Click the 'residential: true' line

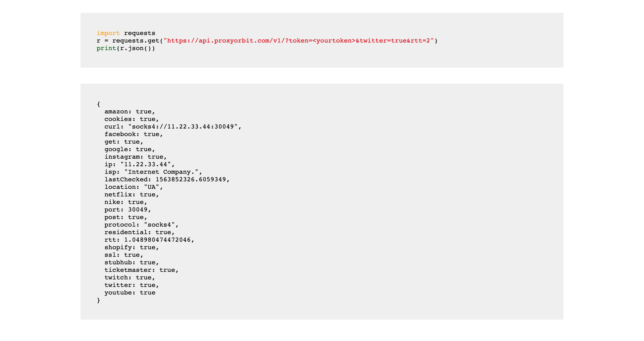[140, 232]
